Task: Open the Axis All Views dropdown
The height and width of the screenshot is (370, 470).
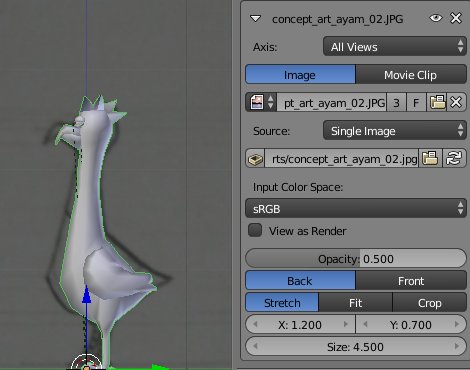Action: click(395, 46)
